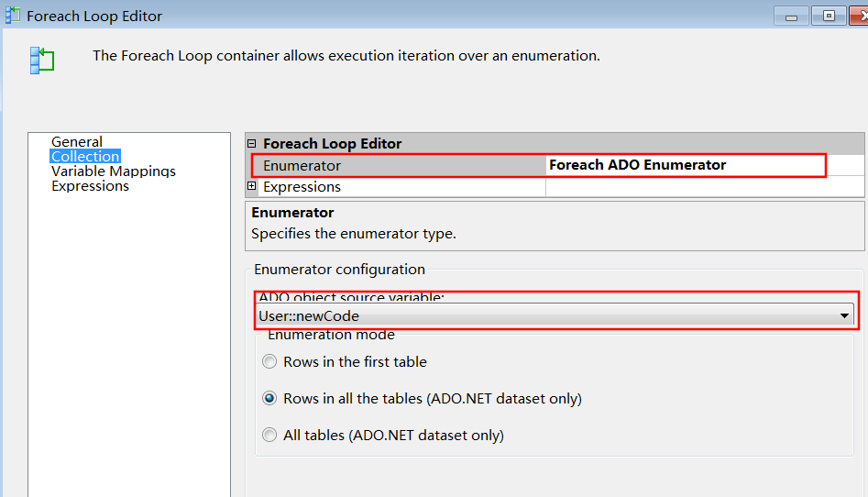Image resolution: width=868 pixels, height=497 pixels.
Task: Maximize the Foreach Loop Editor window
Action: pos(829,17)
